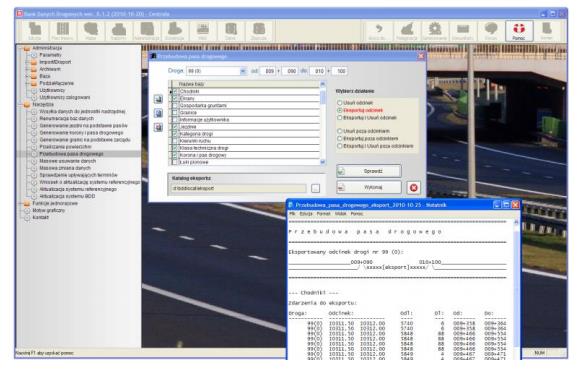Image resolution: width=587 pixels, height=369 pixels.
Task: Click the printer-shaped Raporty toolbar icon
Action: 119,31
